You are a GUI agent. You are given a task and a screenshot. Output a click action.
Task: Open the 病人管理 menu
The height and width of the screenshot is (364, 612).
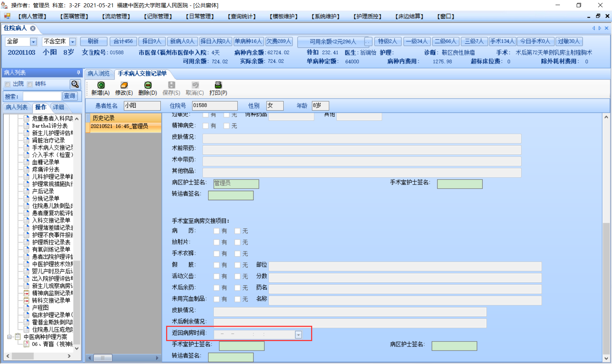[x=32, y=16]
